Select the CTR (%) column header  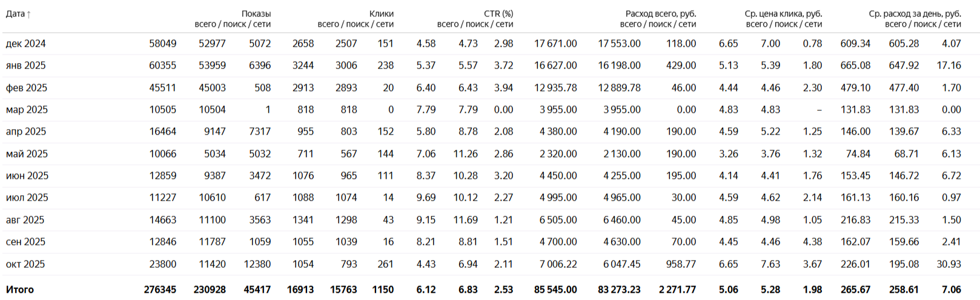(x=498, y=13)
